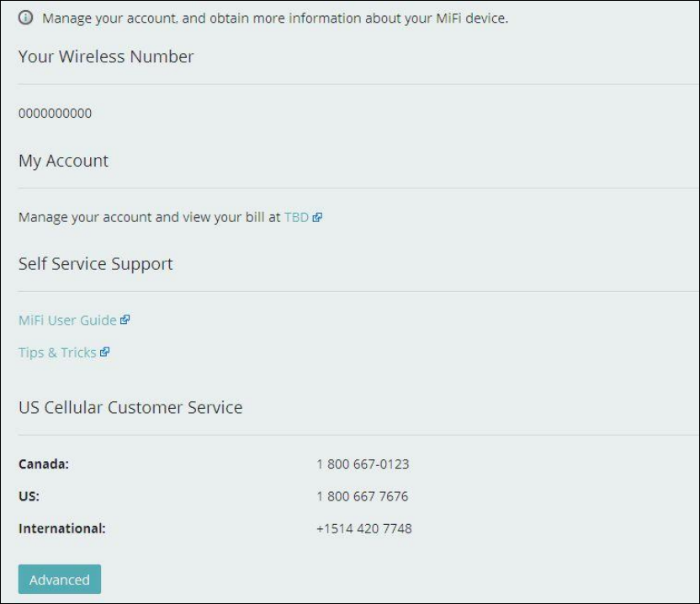Click external link icon next to TBD

(x=317, y=217)
